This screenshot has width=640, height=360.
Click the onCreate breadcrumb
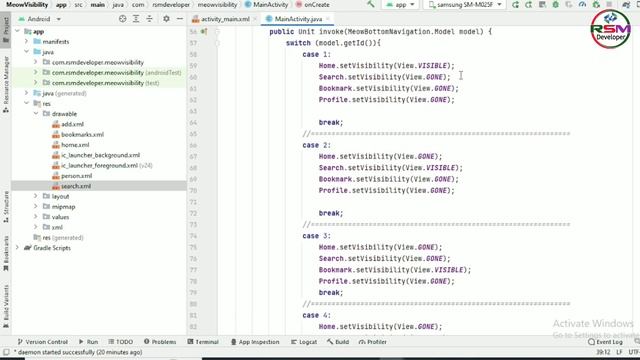point(312,4)
